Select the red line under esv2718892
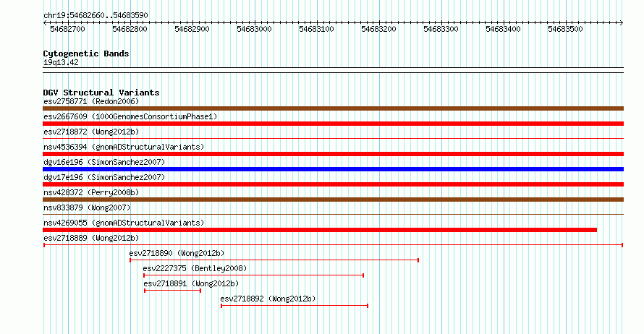The height and width of the screenshot is (334, 644). tap(295, 306)
